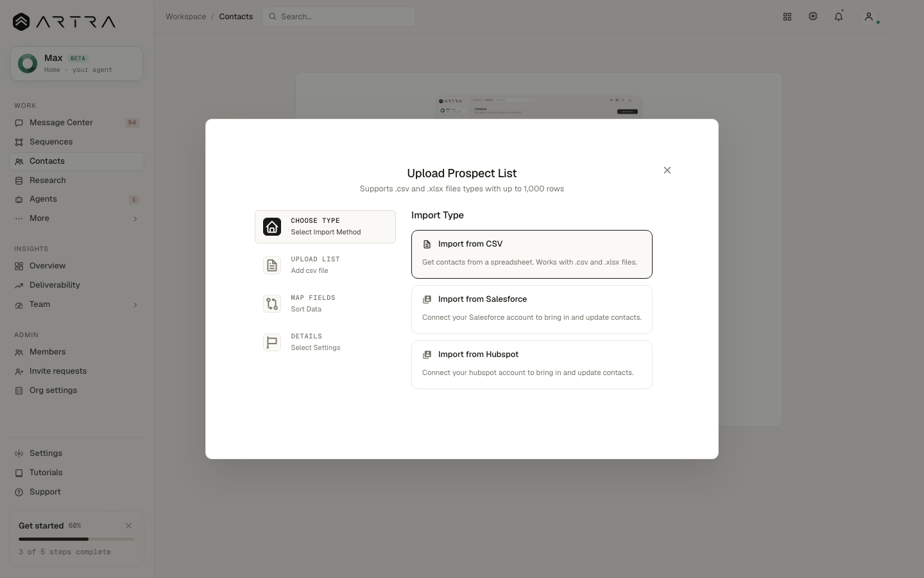Open Org settings
The height and width of the screenshot is (578, 924).
[76, 390]
